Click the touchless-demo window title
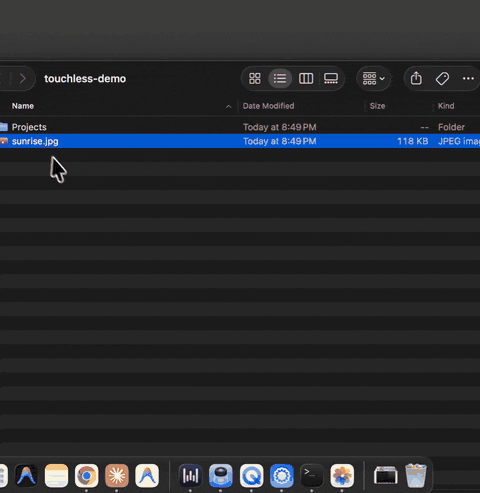 (85, 79)
